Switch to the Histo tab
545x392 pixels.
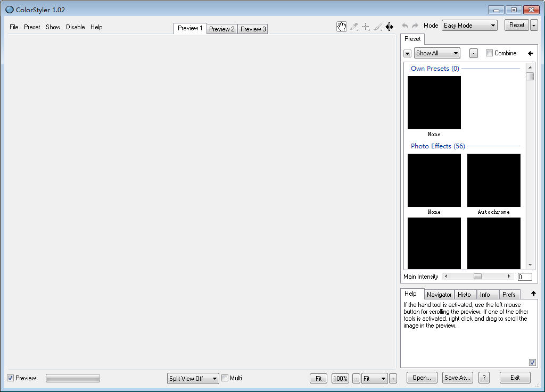[x=464, y=295]
